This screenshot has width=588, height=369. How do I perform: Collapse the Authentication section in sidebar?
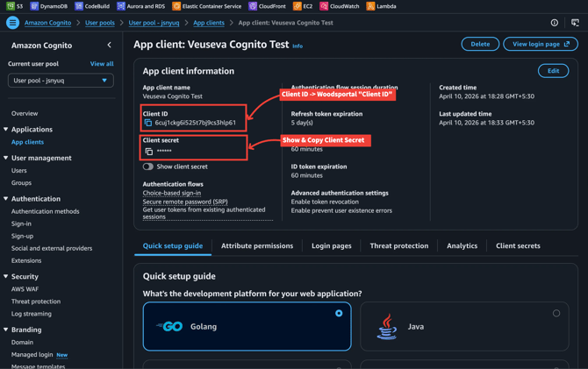pos(5,199)
